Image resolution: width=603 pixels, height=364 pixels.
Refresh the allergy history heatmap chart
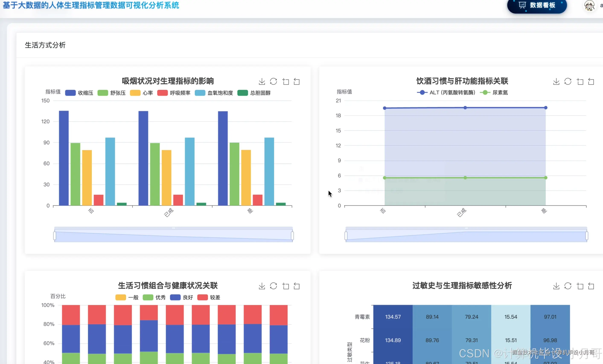[x=568, y=286]
